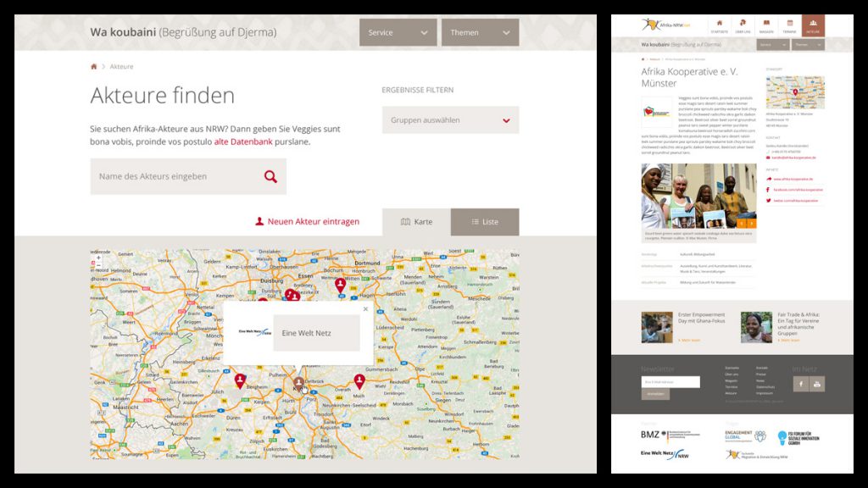868x488 pixels.
Task: Click Mehr lesen under Fair Trade & Afrika
Action: click(x=788, y=341)
